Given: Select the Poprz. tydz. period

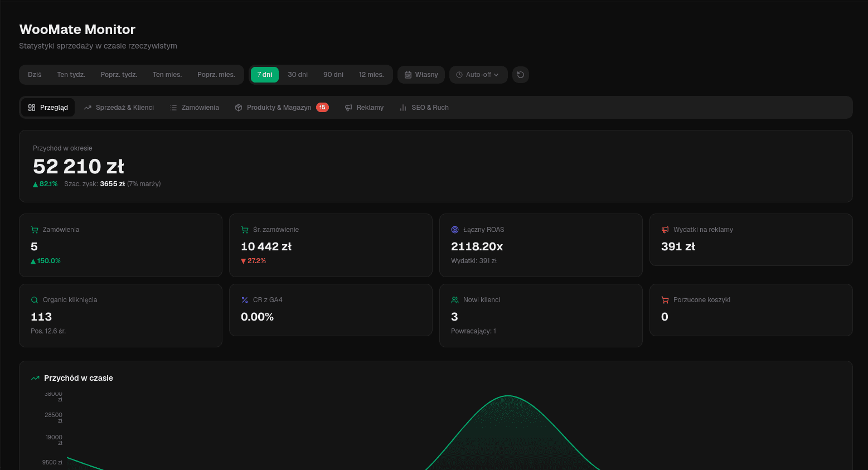Looking at the screenshot, I should click(x=119, y=75).
